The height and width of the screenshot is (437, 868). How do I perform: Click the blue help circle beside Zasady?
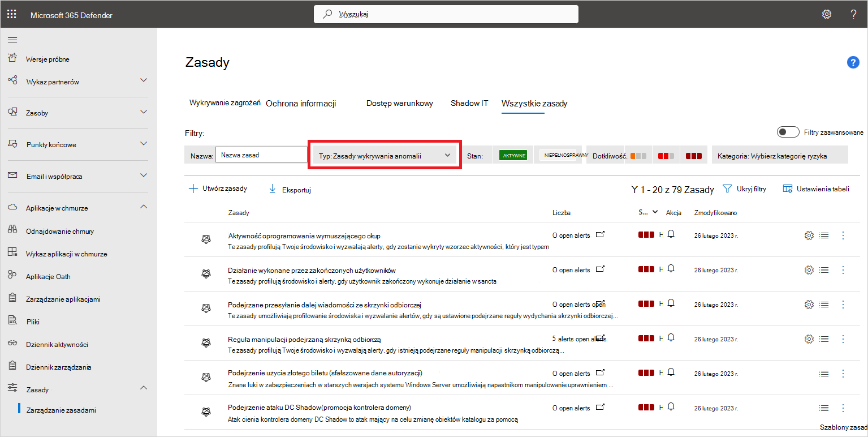point(853,63)
